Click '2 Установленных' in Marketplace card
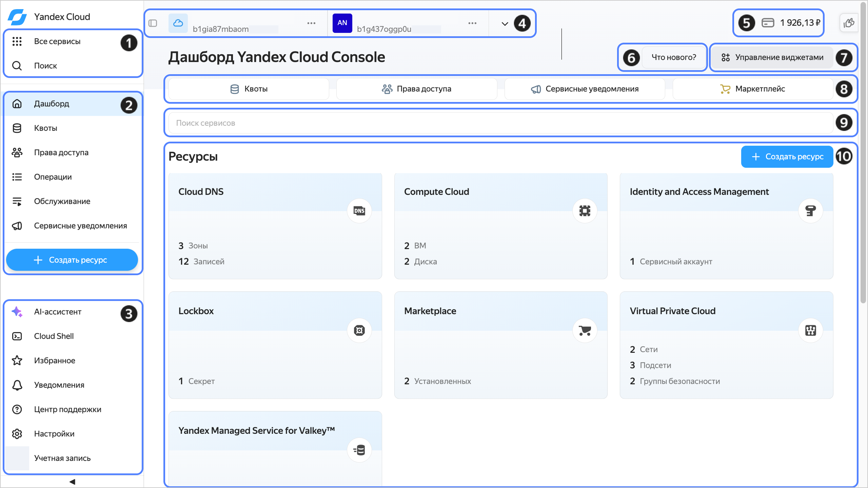 pyautogui.click(x=438, y=381)
